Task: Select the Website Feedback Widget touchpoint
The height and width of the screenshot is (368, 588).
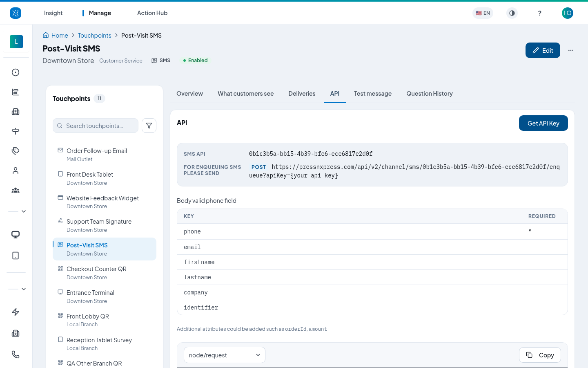Action: point(105,202)
